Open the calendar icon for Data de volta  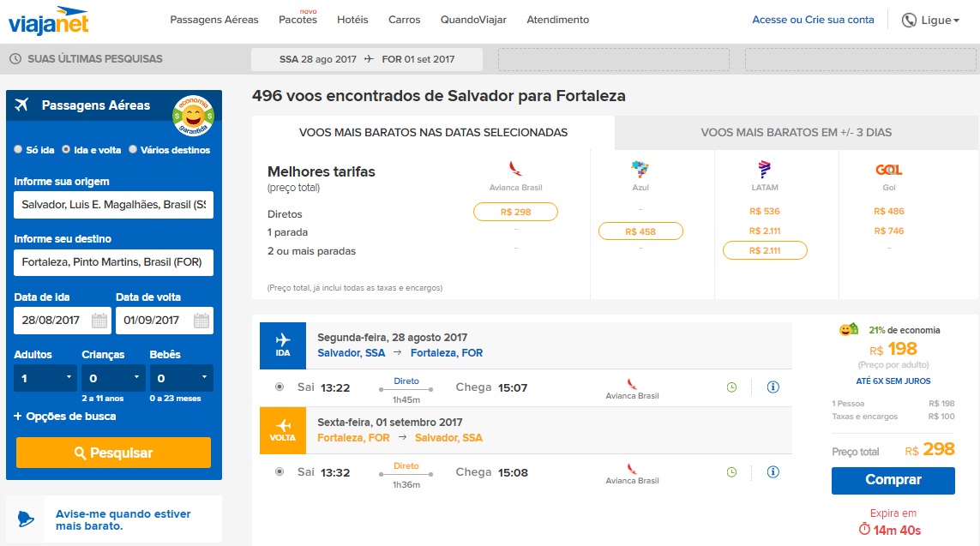click(x=201, y=321)
